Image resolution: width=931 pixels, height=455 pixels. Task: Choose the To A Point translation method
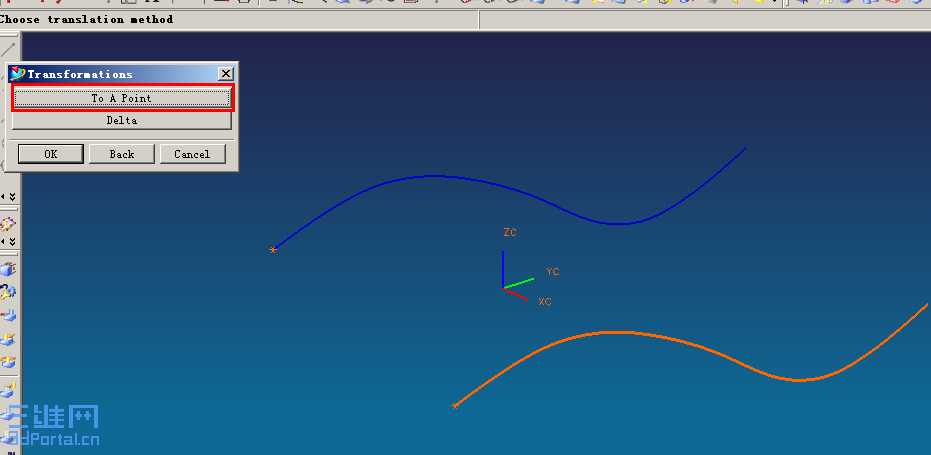(x=122, y=98)
